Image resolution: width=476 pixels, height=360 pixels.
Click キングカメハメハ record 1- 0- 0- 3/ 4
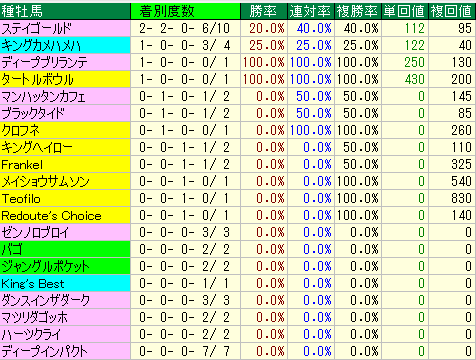[185, 45]
